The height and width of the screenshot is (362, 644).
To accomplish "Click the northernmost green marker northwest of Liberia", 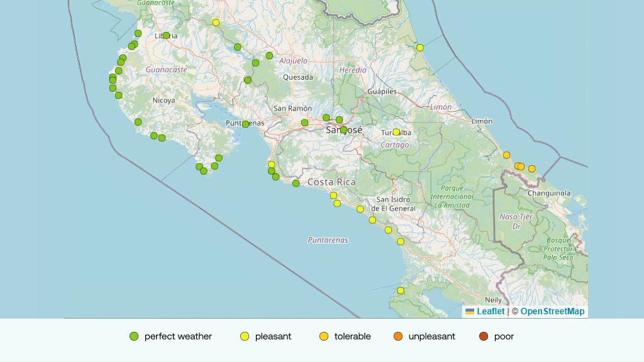I will coord(138,34).
